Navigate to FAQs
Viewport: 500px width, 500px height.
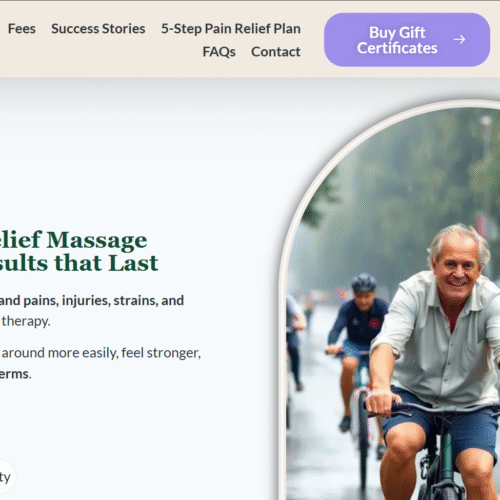click(219, 52)
